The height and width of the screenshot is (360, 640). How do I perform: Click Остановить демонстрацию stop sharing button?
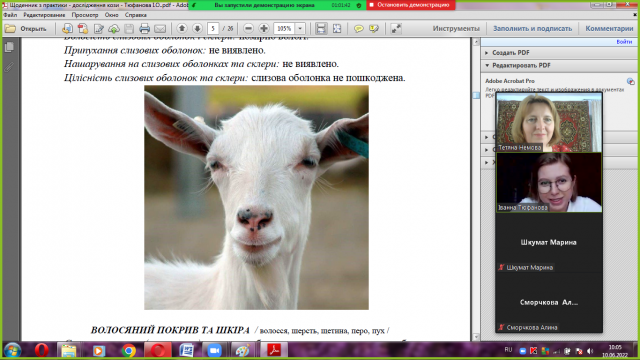tap(411, 5)
